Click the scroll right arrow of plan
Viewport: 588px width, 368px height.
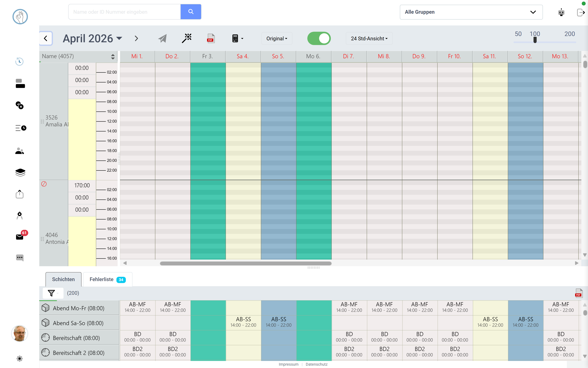pyautogui.click(x=577, y=263)
